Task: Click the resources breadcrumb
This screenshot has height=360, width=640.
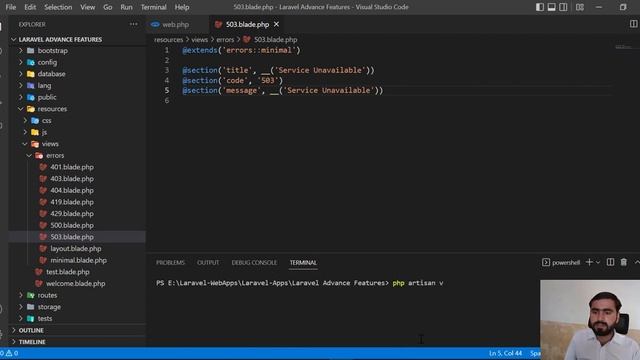Action: [169, 40]
